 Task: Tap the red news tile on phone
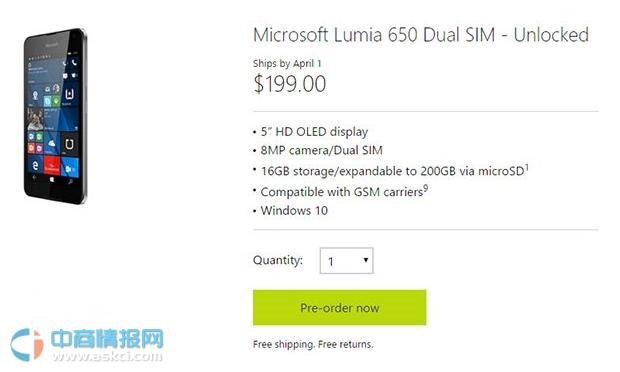tap(52, 166)
